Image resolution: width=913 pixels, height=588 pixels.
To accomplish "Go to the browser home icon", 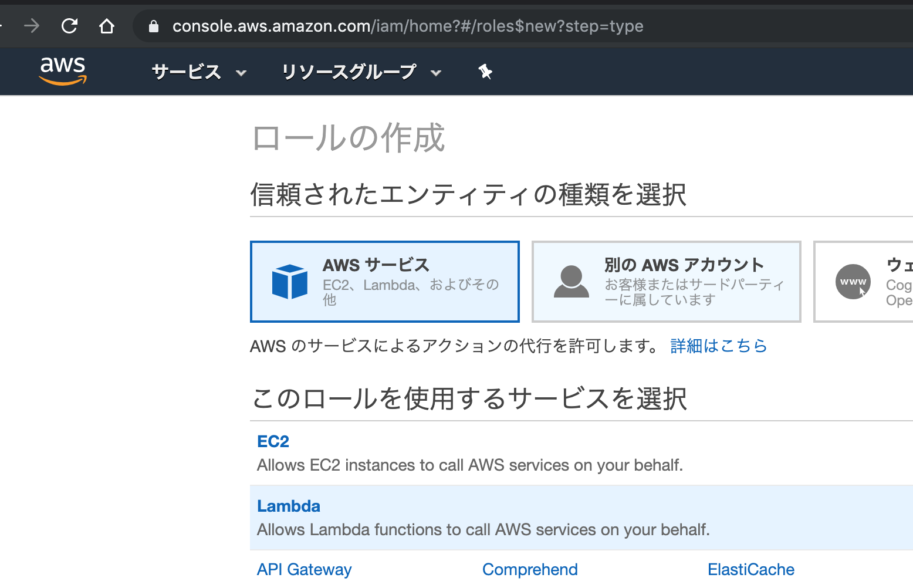I will (x=107, y=26).
